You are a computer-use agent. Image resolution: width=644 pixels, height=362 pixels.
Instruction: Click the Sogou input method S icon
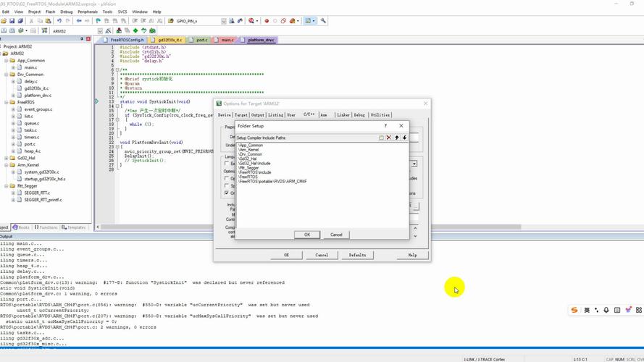pos(574,311)
